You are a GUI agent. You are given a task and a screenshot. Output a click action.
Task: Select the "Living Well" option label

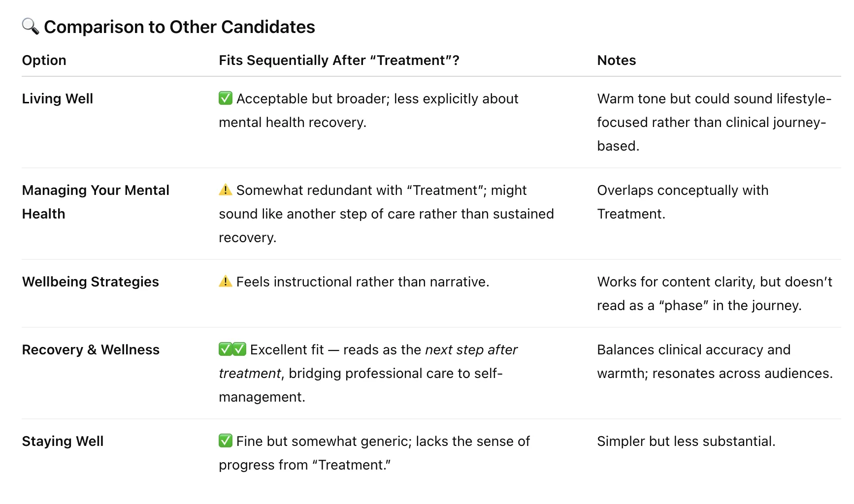(58, 98)
